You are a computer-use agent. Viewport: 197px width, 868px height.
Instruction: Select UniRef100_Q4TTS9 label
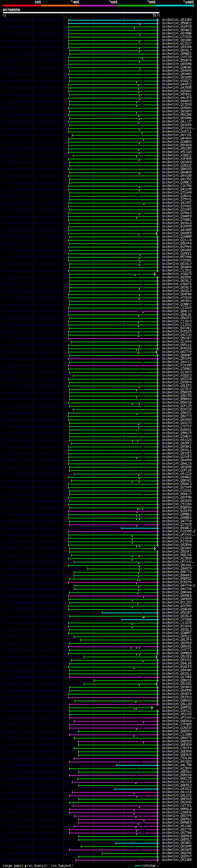pyautogui.click(x=177, y=521)
